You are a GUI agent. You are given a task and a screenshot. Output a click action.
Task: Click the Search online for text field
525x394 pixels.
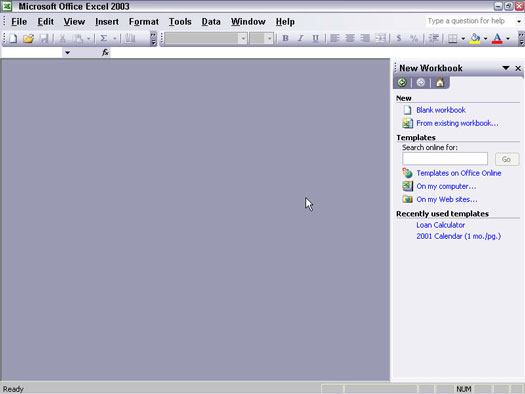point(445,159)
